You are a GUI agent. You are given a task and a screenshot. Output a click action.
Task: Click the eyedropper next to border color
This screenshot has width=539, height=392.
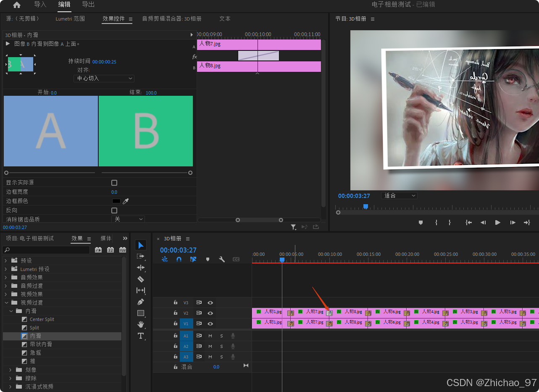(x=125, y=201)
